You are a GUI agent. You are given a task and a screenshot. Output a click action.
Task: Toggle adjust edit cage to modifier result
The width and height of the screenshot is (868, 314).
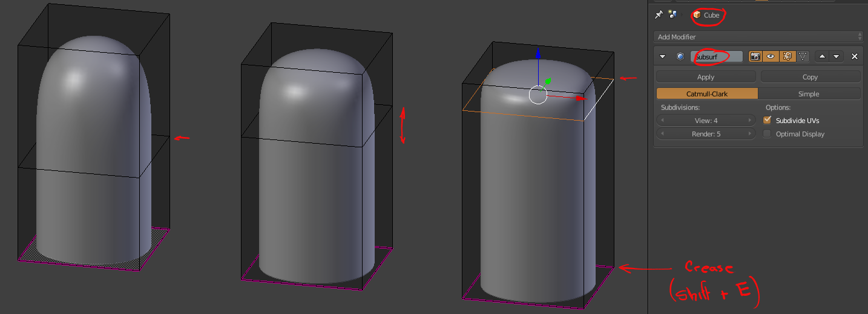(803, 56)
